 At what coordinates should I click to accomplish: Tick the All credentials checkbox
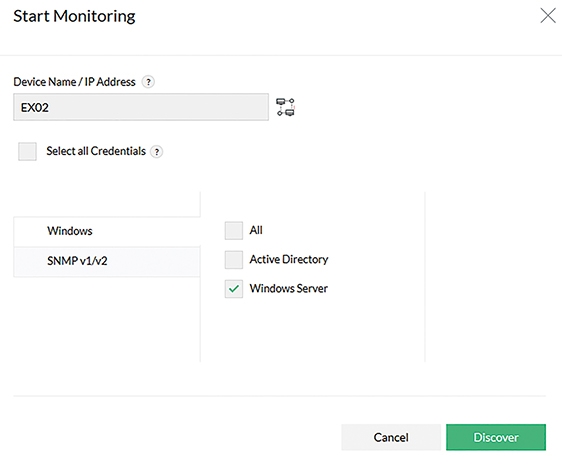[x=234, y=230]
